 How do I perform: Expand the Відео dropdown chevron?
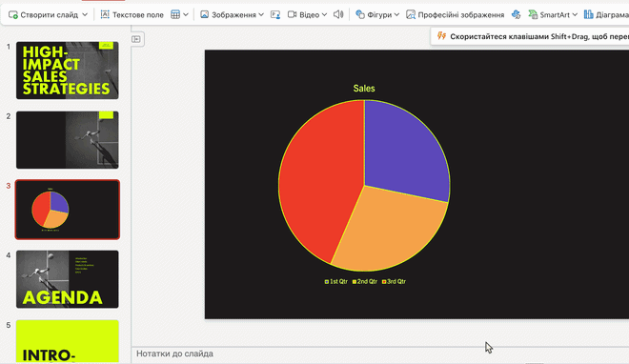click(x=324, y=15)
